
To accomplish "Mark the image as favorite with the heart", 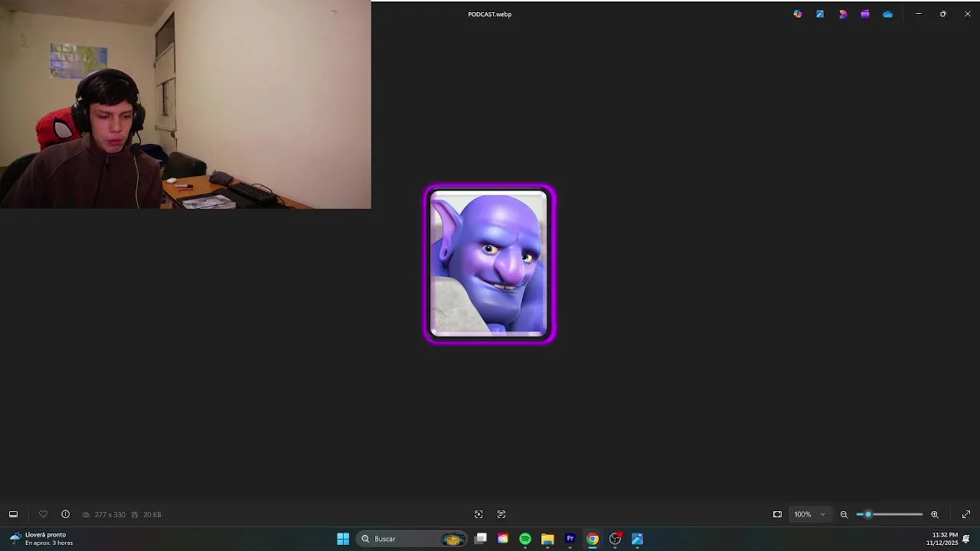I will point(43,514).
